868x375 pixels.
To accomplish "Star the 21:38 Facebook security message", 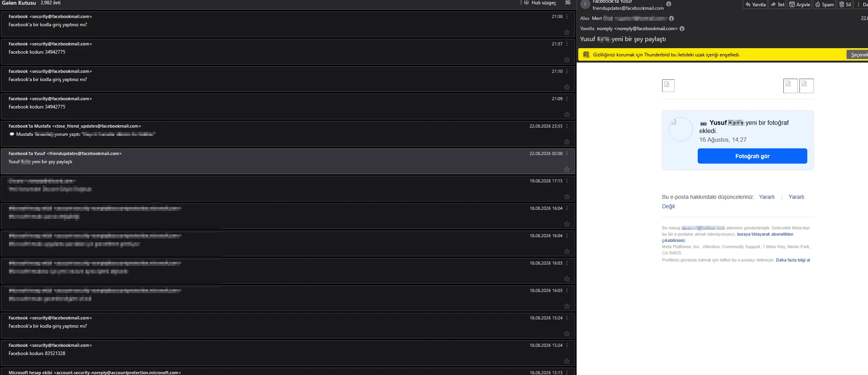I will (567, 32).
